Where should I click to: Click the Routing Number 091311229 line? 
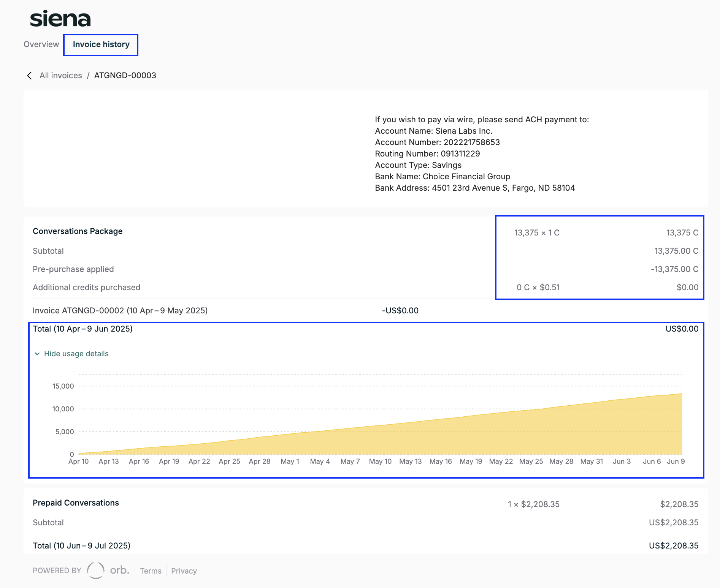427,154
